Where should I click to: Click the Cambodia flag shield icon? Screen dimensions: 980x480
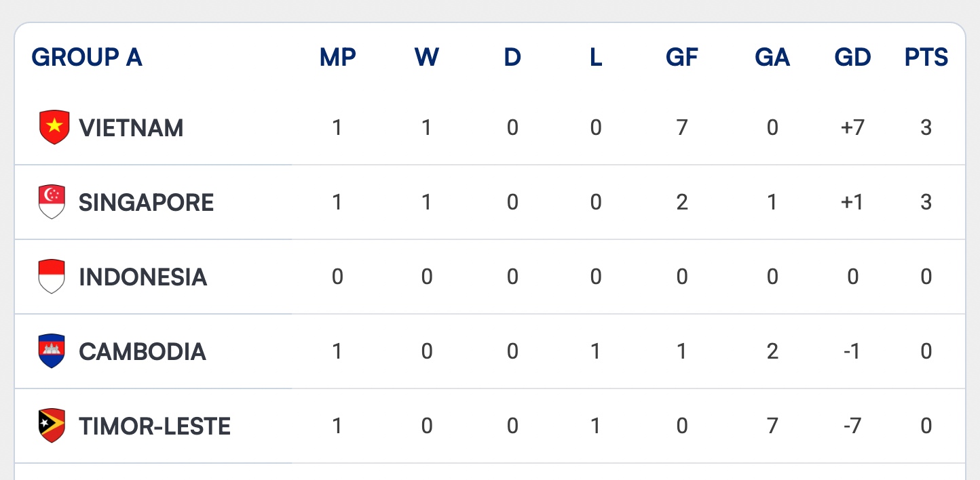click(52, 351)
